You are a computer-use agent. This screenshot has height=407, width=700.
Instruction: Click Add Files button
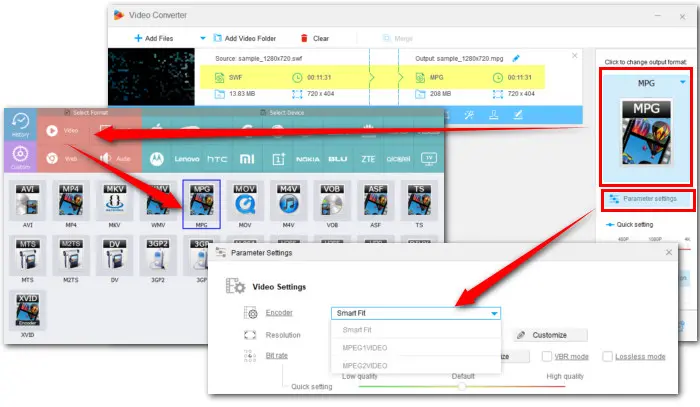[154, 38]
